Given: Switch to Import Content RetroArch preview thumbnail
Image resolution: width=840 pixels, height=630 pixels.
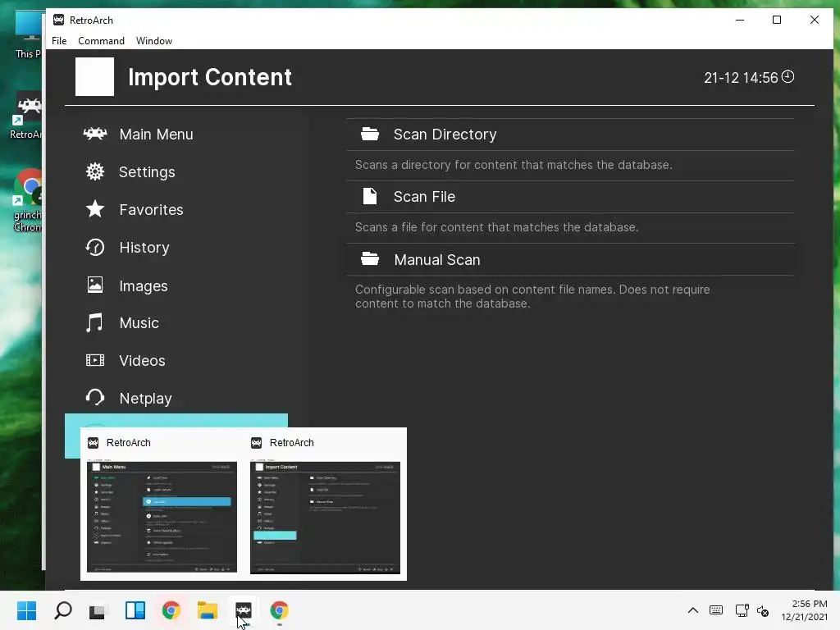Looking at the screenshot, I should tap(325, 517).
